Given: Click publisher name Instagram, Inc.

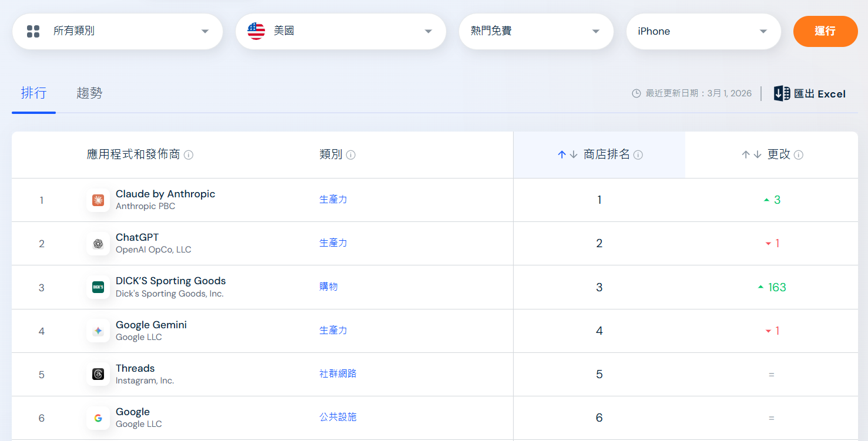Looking at the screenshot, I should pyautogui.click(x=145, y=381).
